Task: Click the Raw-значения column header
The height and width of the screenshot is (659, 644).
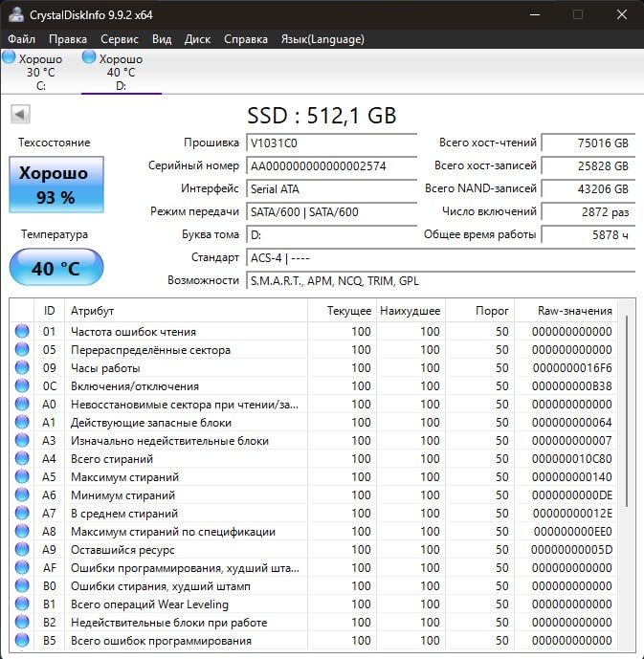Action: pyautogui.click(x=566, y=311)
